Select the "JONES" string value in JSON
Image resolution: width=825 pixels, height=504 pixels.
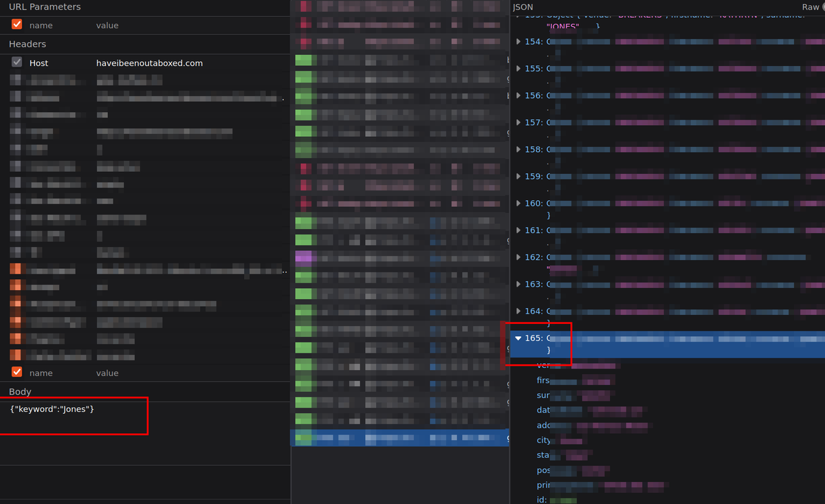562,27
